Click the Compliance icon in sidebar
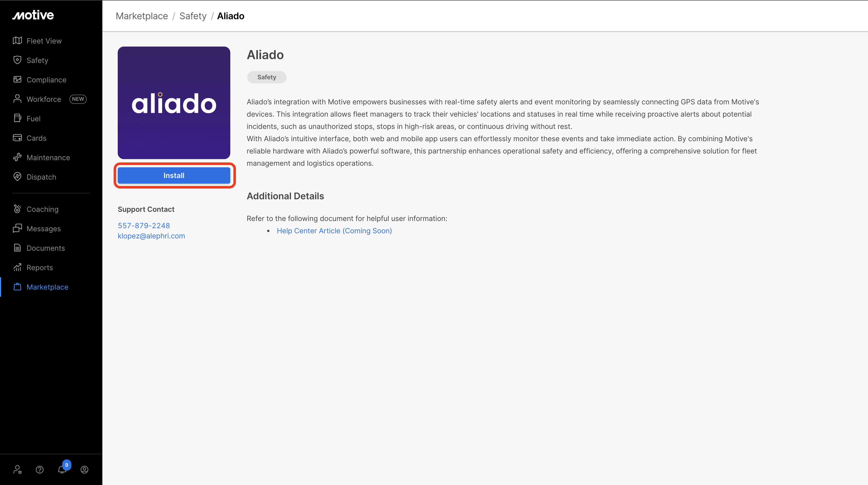 [x=17, y=80]
